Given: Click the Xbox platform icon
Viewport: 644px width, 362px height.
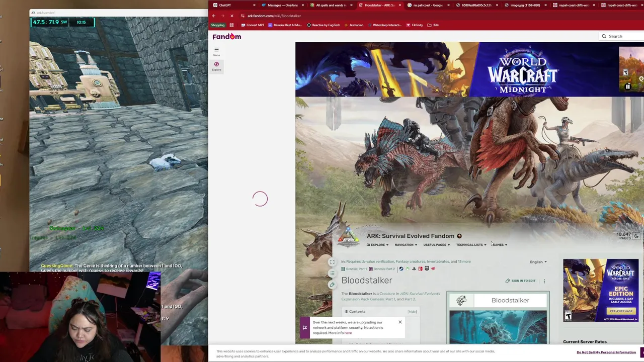Looking at the screenshot, I should coord(408,268).
